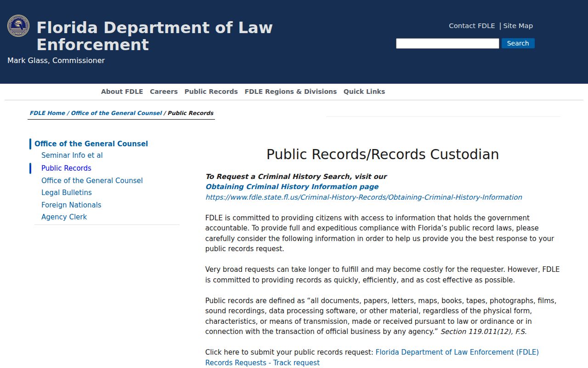
Task: Click the Section 119.011(12), F.S. citation
Action: (x=484, y=332)
